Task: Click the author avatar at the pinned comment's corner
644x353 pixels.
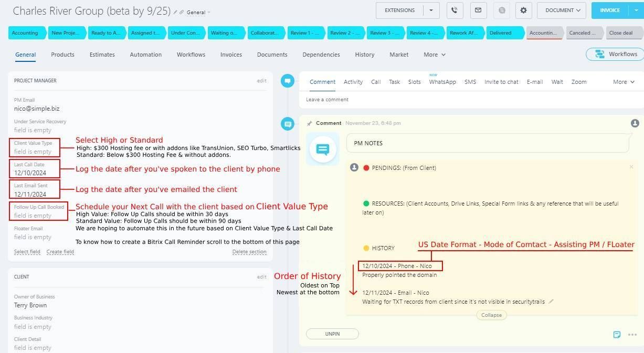Action: tap(635, 123)
